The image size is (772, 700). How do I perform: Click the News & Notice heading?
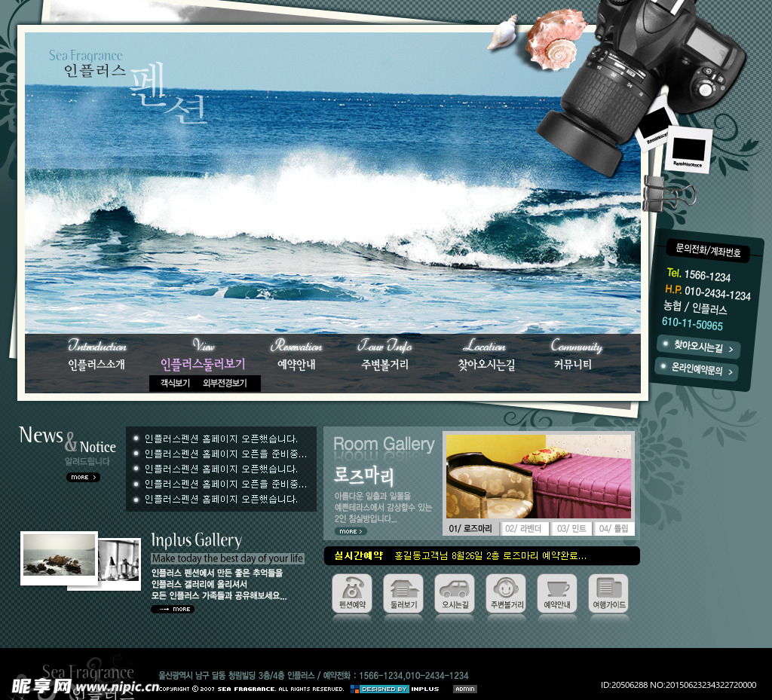click(67, 440)
